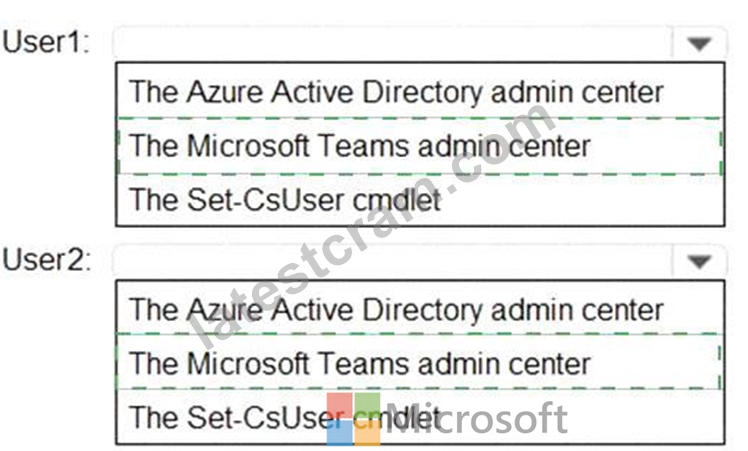Click the Microsoft wordmark text

click(x=477, y=419)
